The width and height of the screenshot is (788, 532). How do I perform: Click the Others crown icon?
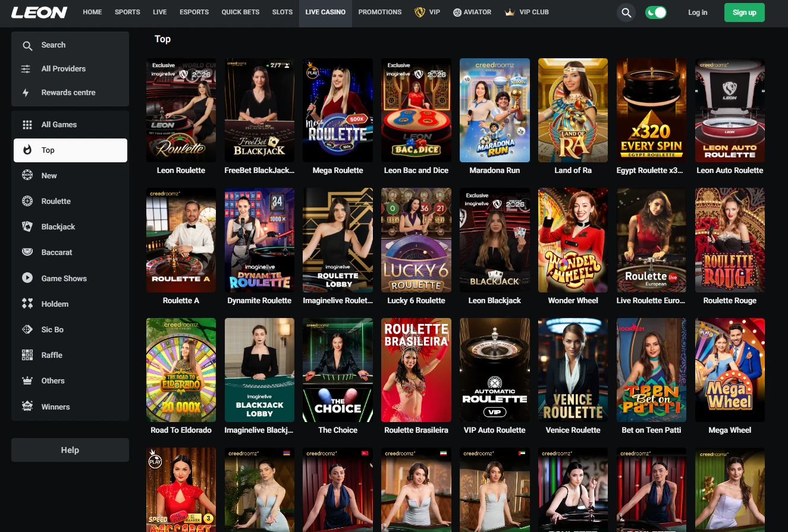(27, 380)
